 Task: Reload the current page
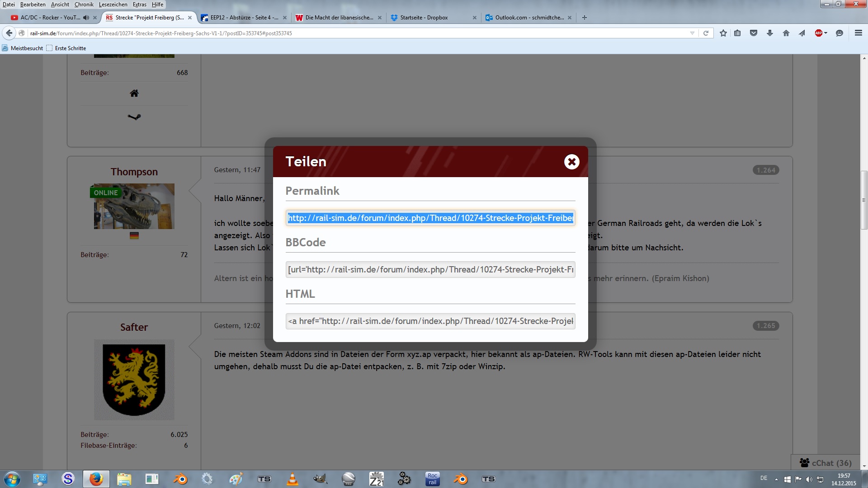point(706,33)
